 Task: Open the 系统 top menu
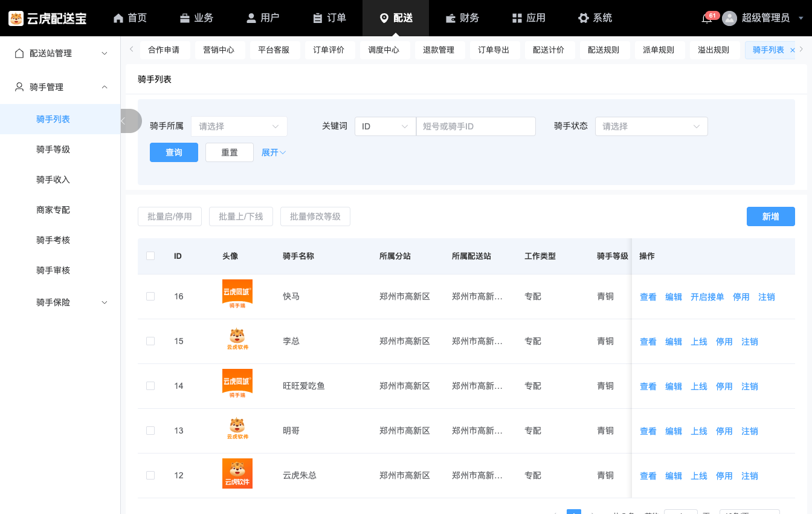pyautogui.click(x=595, y=18)
